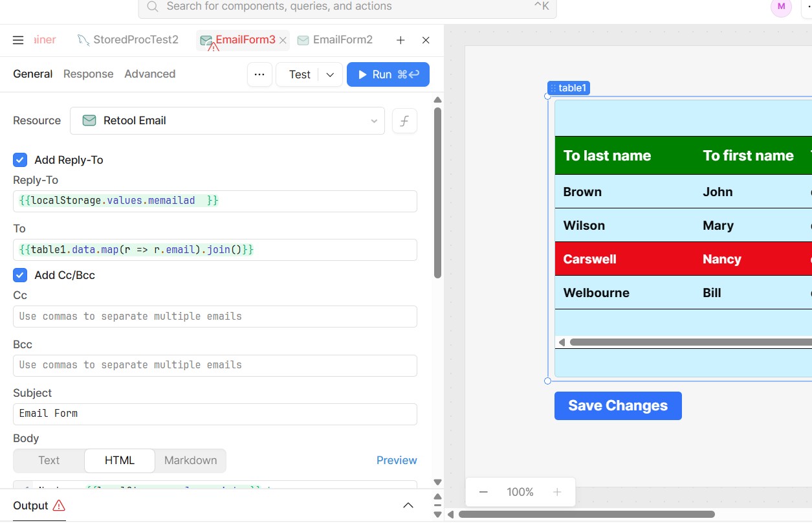Expand the Output panel chevron

408,506
